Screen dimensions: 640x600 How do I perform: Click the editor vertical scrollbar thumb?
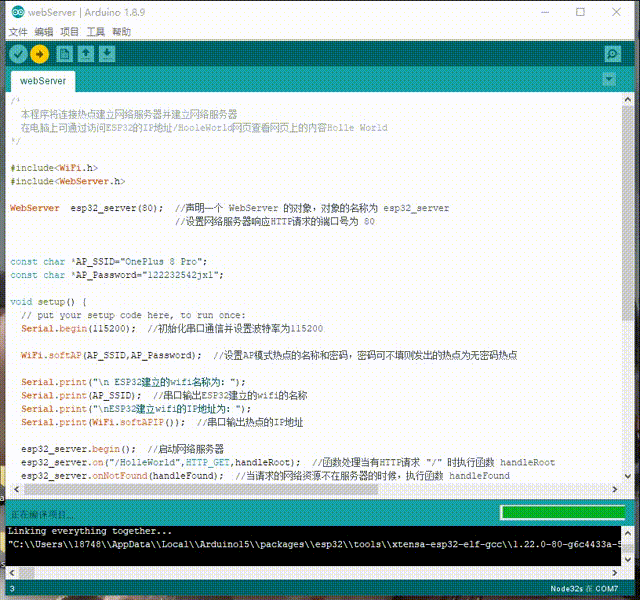(628, 213)
